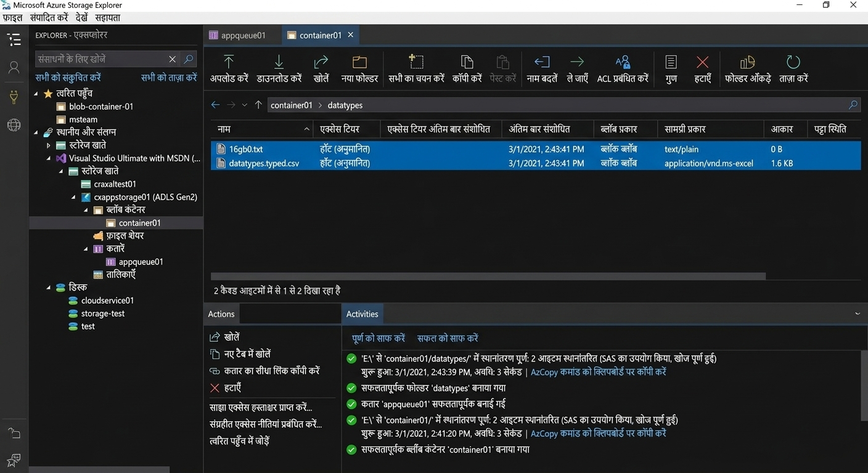The width and height of the screenshot is (868, 473).
Task: Open the देखें menu
Action: pyautogui.click(x=81, y=18)
